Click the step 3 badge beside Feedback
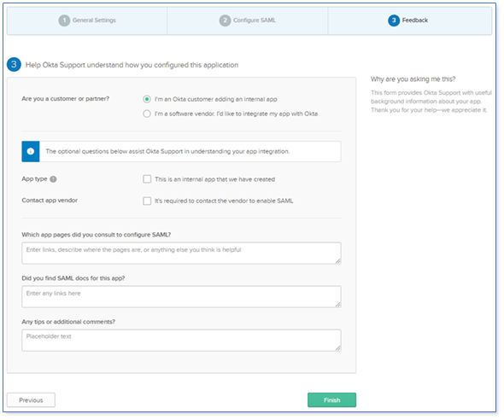This screenshot has width=504, height=420. (394, 20)
